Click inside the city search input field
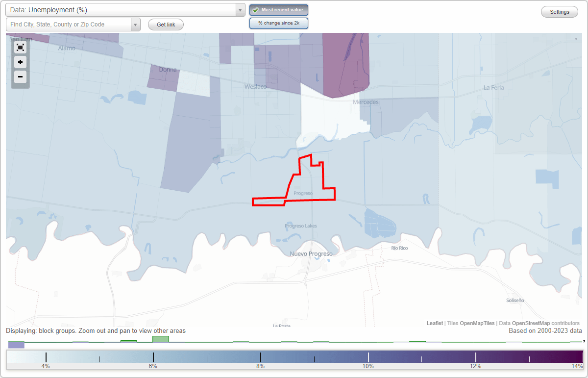The image size is (588, 378). (x=69, y=24)
